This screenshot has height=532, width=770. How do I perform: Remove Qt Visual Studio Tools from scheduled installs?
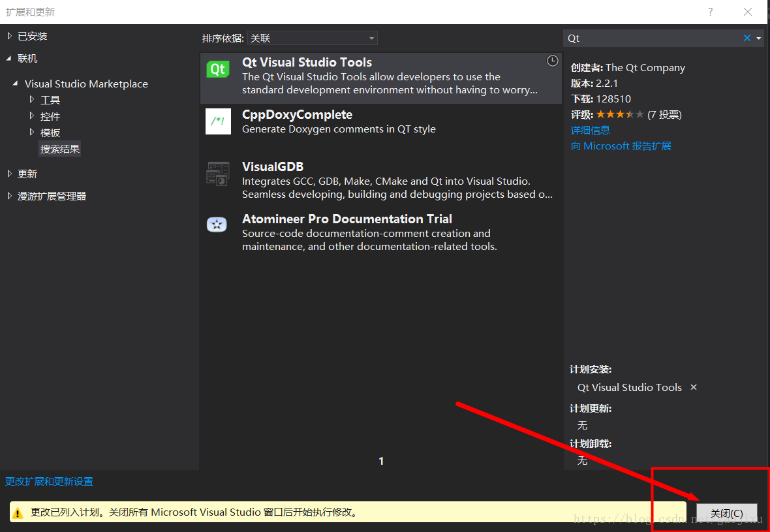[x=694, y=387]
